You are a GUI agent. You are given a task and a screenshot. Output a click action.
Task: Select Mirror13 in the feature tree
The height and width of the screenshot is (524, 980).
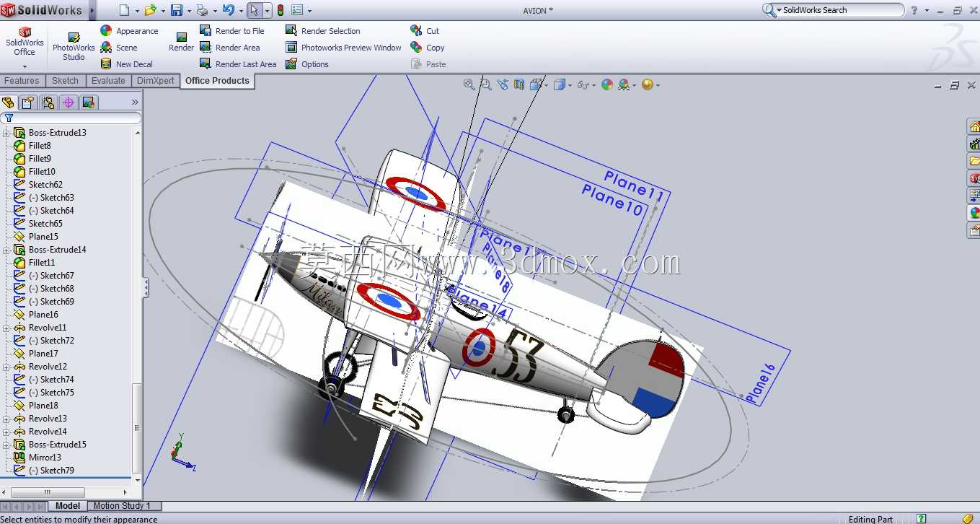(x=45, y=458)
